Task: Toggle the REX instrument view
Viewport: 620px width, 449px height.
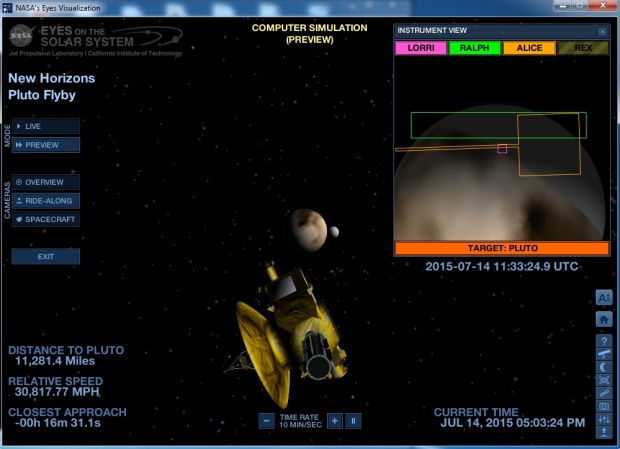Action: click(583, 48)
